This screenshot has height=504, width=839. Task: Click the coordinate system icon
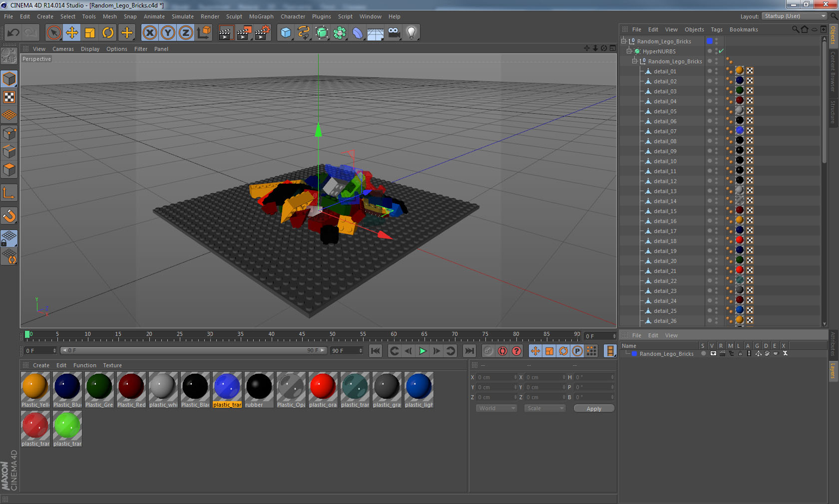204,33
